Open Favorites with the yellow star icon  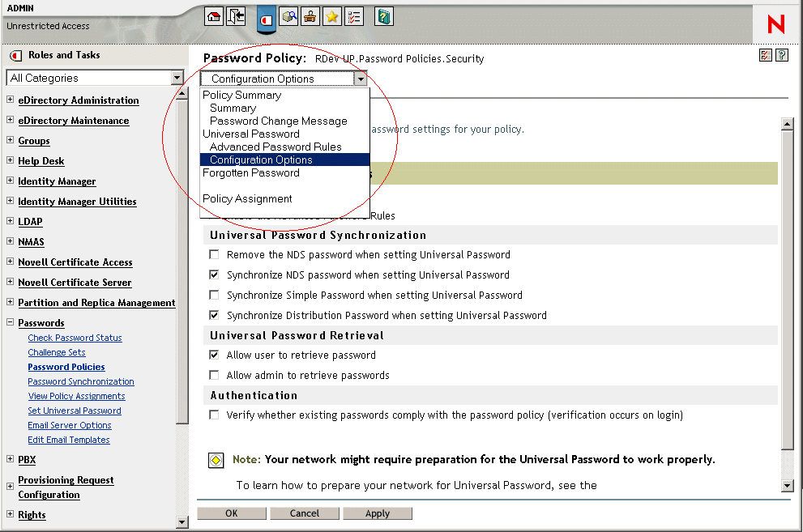click(331, 16)
